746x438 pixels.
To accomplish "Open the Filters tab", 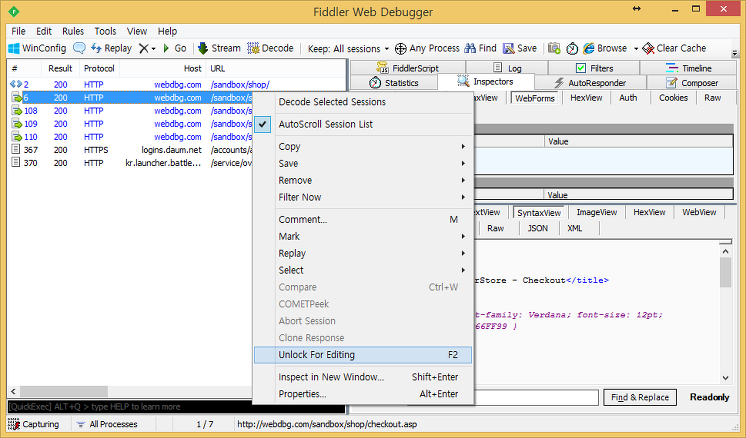I will point(594,68).
